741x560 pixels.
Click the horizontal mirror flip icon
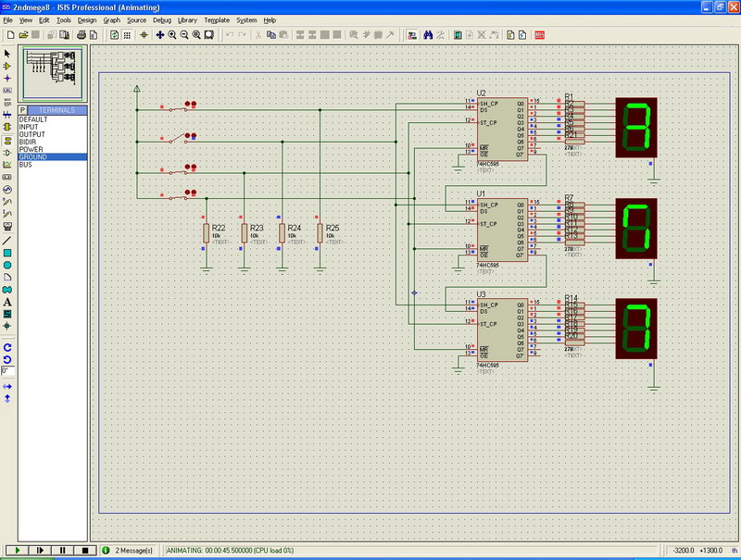(x=7, y=386)
